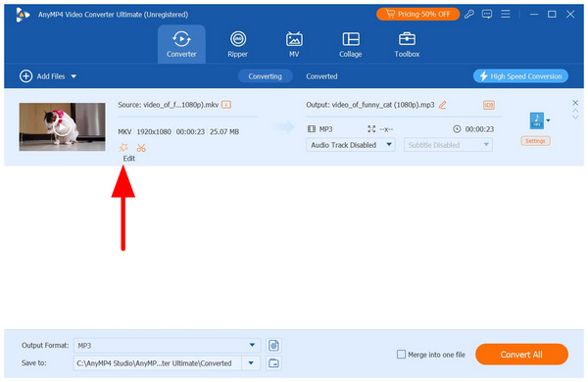Switch to the Collage tab

coord(351,44)
